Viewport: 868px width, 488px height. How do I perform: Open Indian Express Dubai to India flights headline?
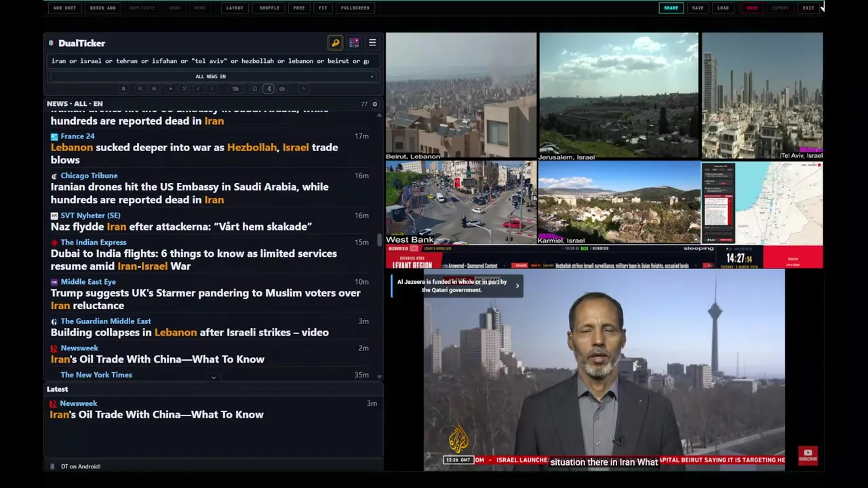[193, 260]
